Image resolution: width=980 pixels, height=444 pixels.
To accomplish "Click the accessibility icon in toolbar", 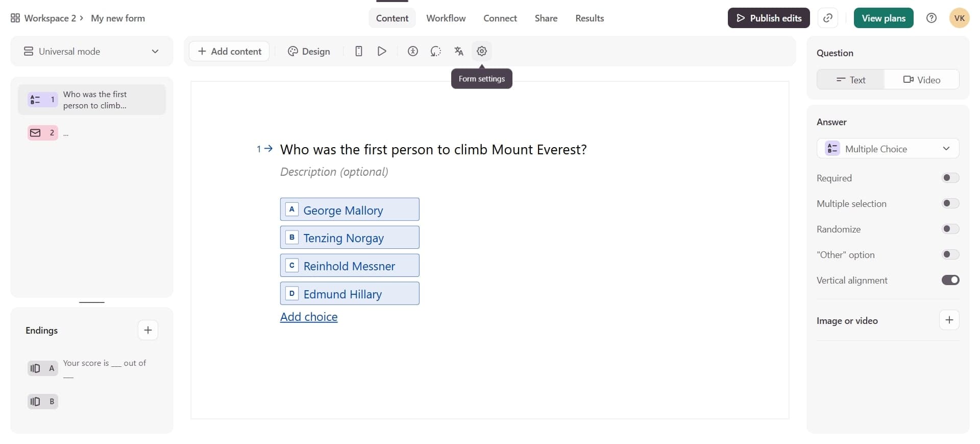I will [x=412, y=51].
